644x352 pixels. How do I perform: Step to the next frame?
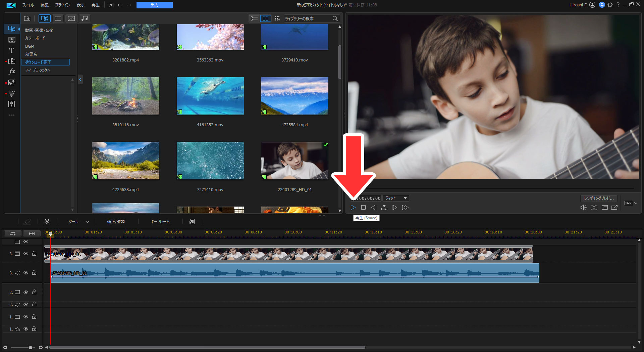tap(394, 208)
